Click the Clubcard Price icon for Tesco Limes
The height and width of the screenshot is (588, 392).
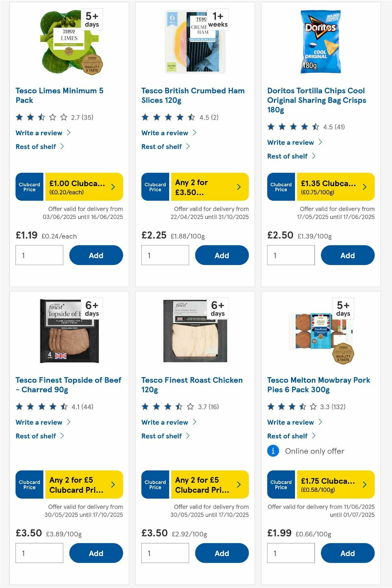[29, 187]
